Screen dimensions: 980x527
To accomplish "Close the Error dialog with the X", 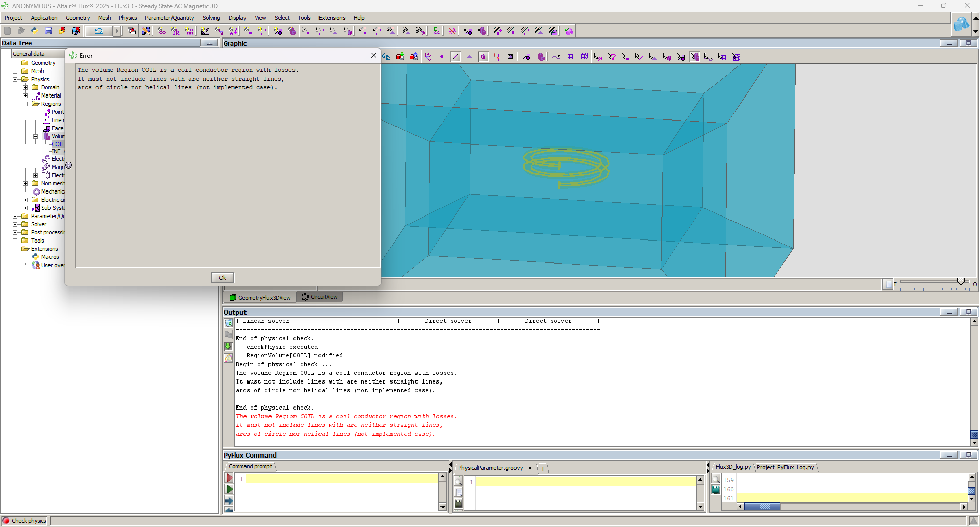I will (x=374, y=55).
